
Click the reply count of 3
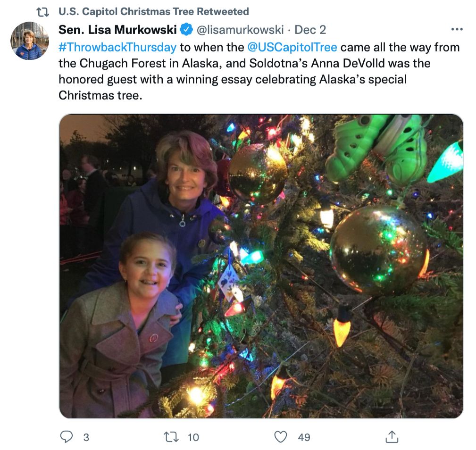coord(86,437)
